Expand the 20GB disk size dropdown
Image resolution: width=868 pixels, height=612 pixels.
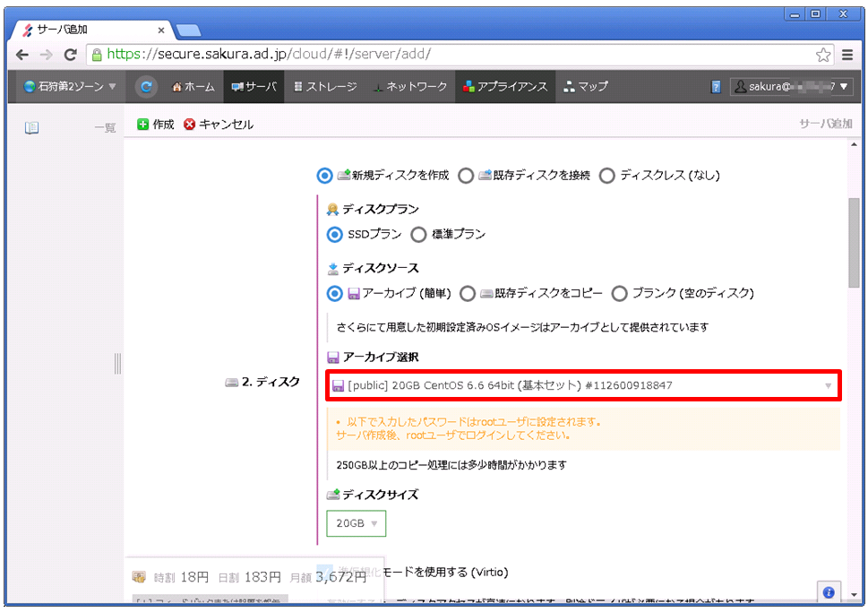(356, 523)
